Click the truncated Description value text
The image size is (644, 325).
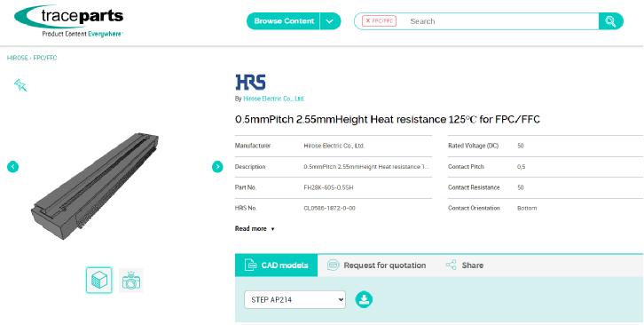click(x=366, y=167)
